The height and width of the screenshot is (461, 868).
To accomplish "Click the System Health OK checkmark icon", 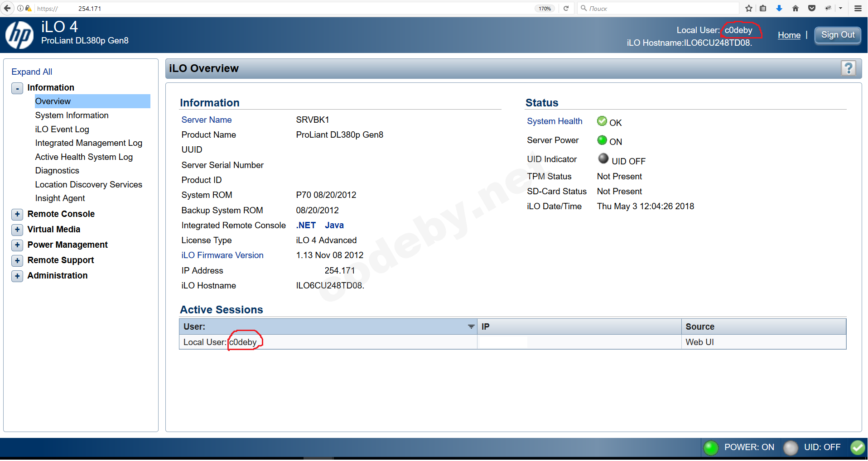I will (x=602, y=121).
